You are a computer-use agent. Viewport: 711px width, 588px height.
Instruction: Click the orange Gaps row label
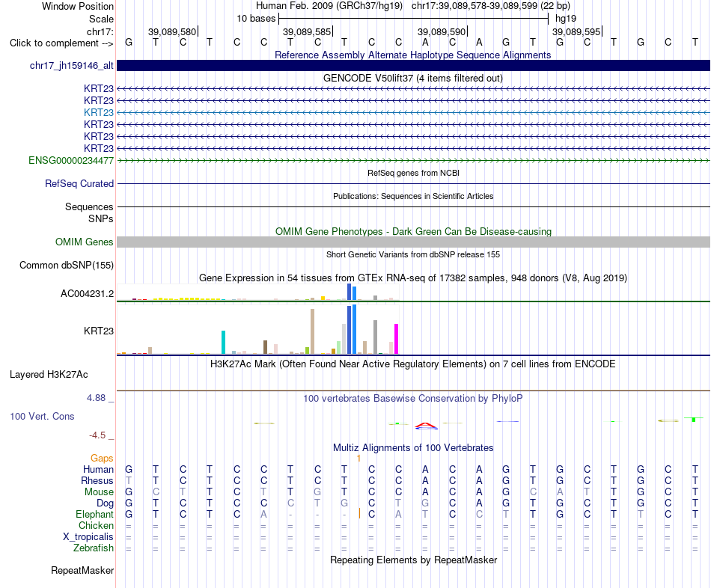coord(102,459)
